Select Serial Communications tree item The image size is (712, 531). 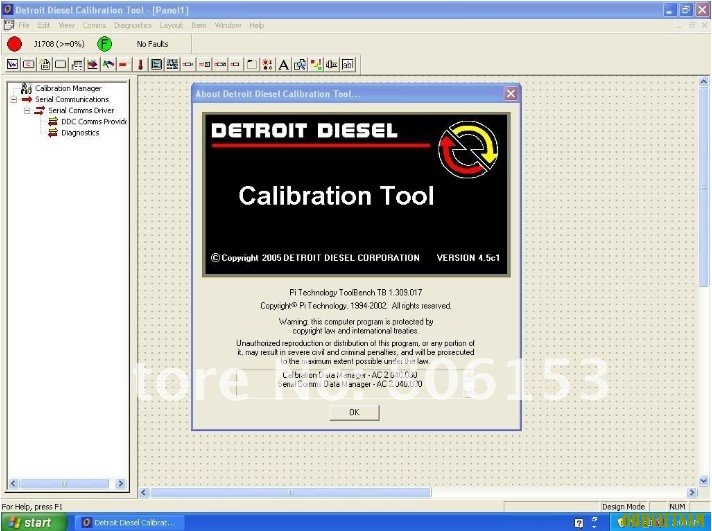pyautogui.click(x=72, y=99)
